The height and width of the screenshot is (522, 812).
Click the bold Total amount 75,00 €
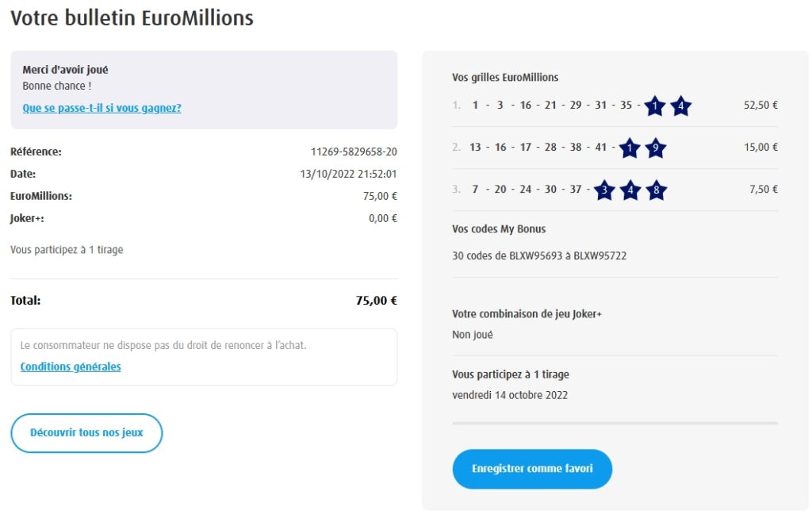[x=376, y=301]
